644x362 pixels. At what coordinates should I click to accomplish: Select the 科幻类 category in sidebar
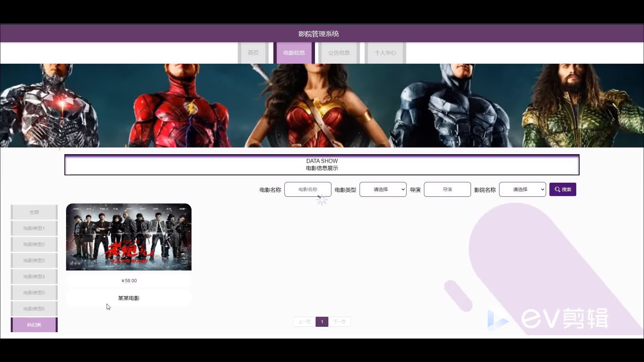point(34,325)
